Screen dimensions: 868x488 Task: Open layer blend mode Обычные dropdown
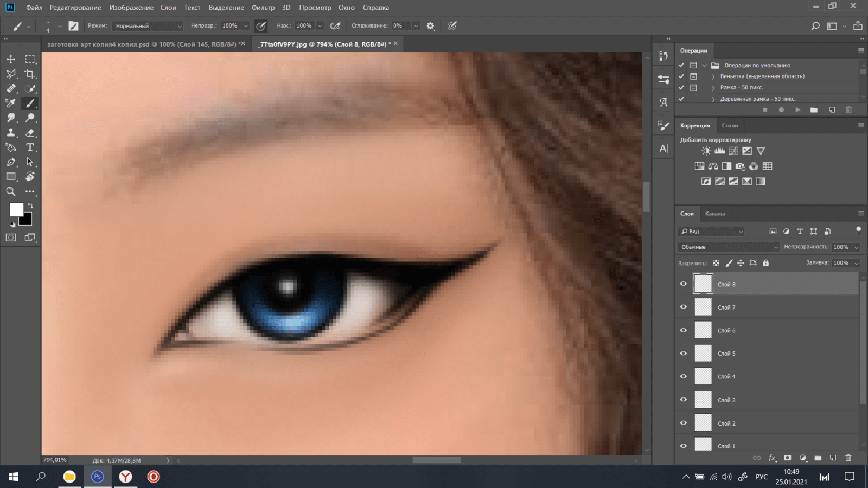coord(728,247)
